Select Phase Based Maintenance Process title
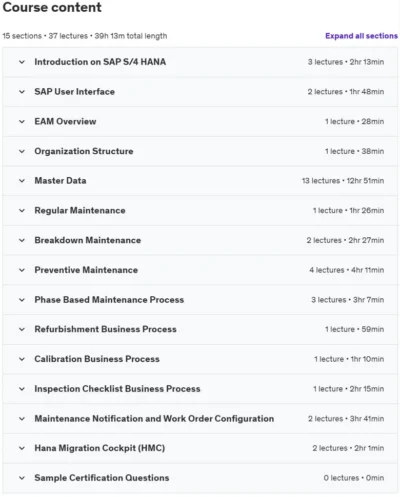 click(x=109, y=300)
